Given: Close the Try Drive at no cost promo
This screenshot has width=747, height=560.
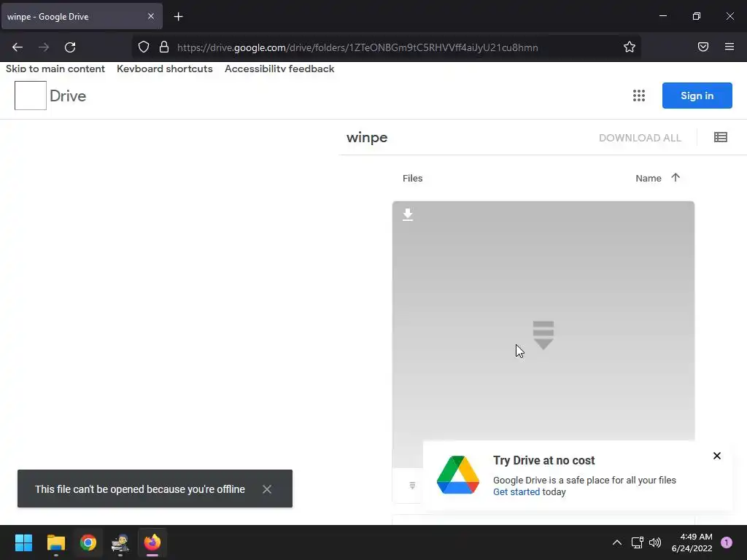Looking at the screenshot, I should 717,456.
